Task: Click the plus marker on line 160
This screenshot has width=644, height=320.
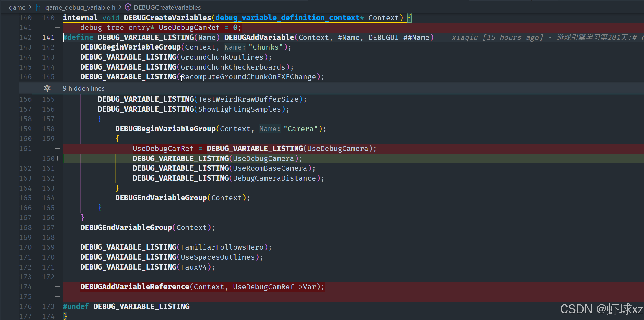Action: [x=58, y=158]
